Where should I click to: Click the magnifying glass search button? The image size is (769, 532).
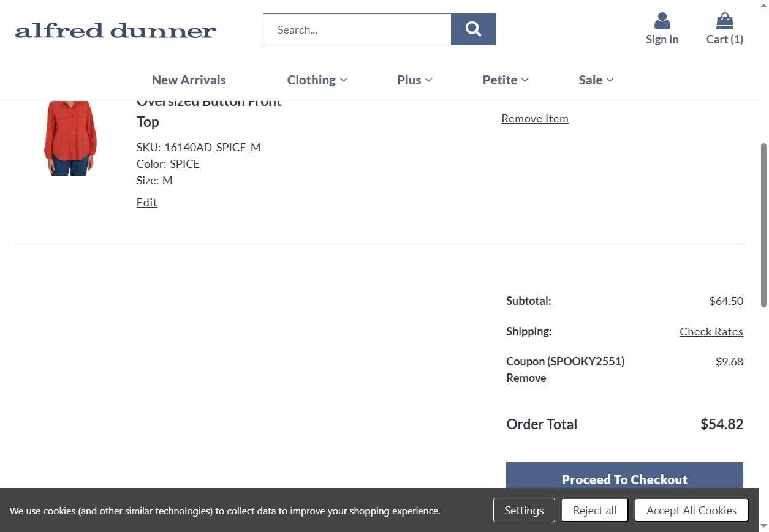tap(473, 29)
